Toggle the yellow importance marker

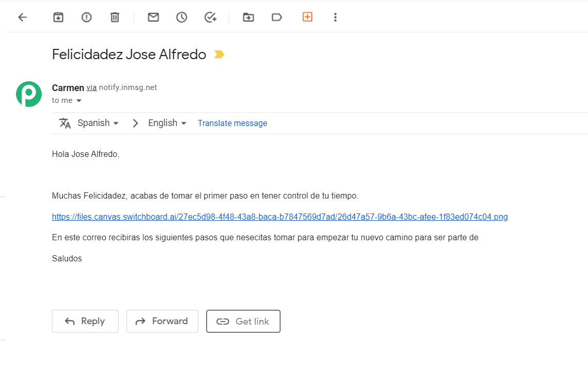pyautogui.click(x=219, y=55)
